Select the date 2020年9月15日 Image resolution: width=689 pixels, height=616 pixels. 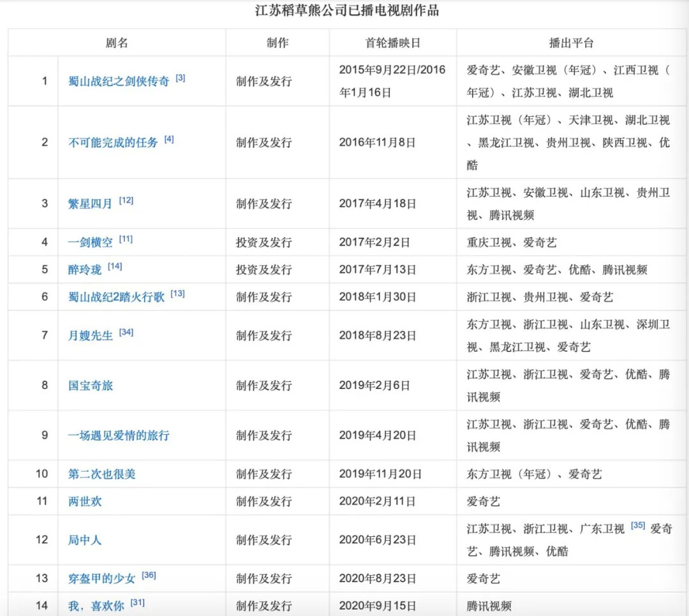(378, 606)
